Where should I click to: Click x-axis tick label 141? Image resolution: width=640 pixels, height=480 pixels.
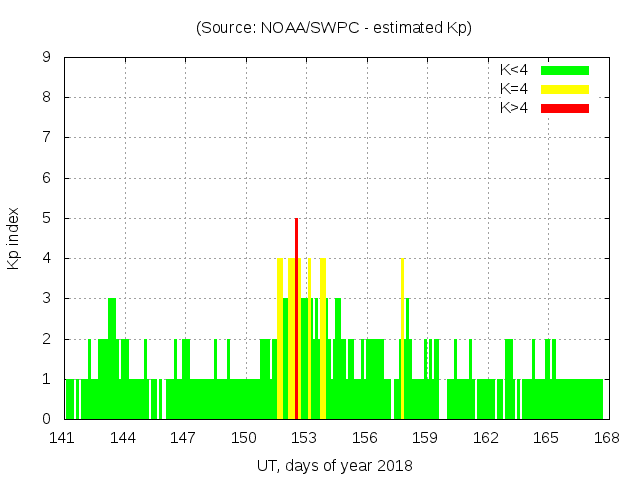[x=63, y=437]
